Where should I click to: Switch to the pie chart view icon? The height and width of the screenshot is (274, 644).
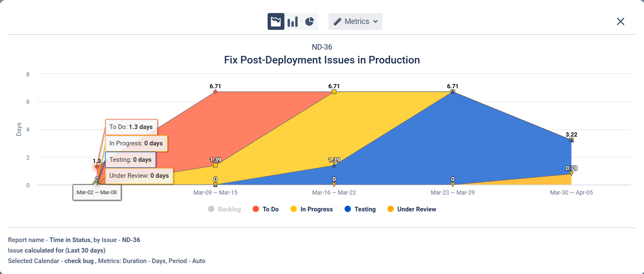coord(310,21)
